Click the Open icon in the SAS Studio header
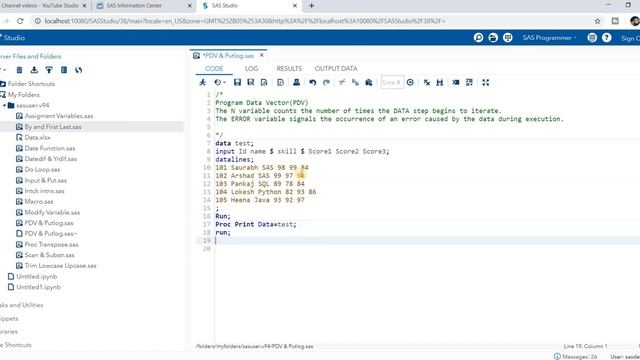The image size is (640, 360). (x=493, y=38)
